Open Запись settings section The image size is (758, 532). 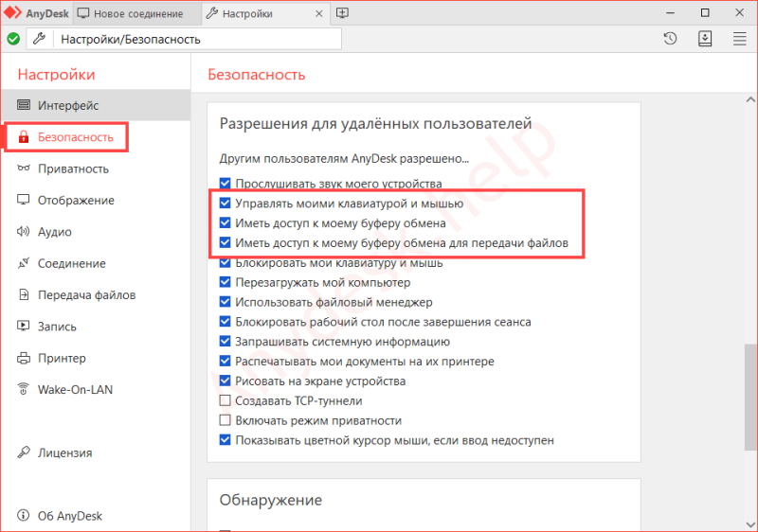pos(97,327)
